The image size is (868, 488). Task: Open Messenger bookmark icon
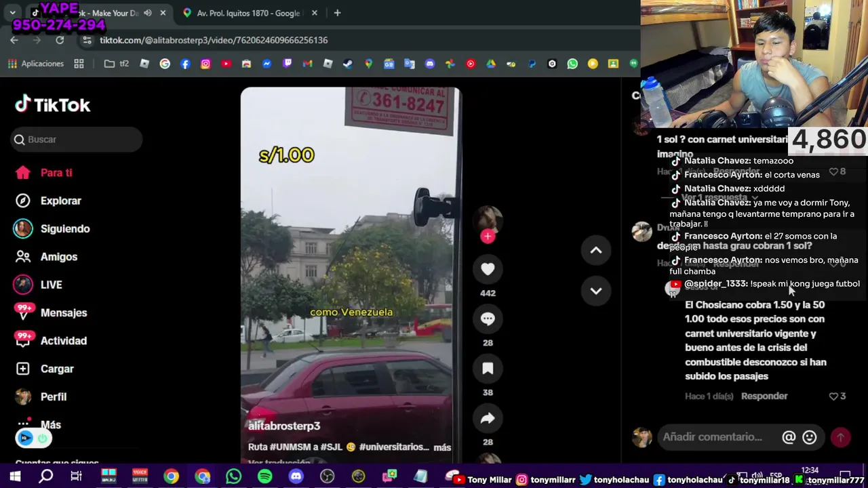pyautogui.click(x=267, y=64)
